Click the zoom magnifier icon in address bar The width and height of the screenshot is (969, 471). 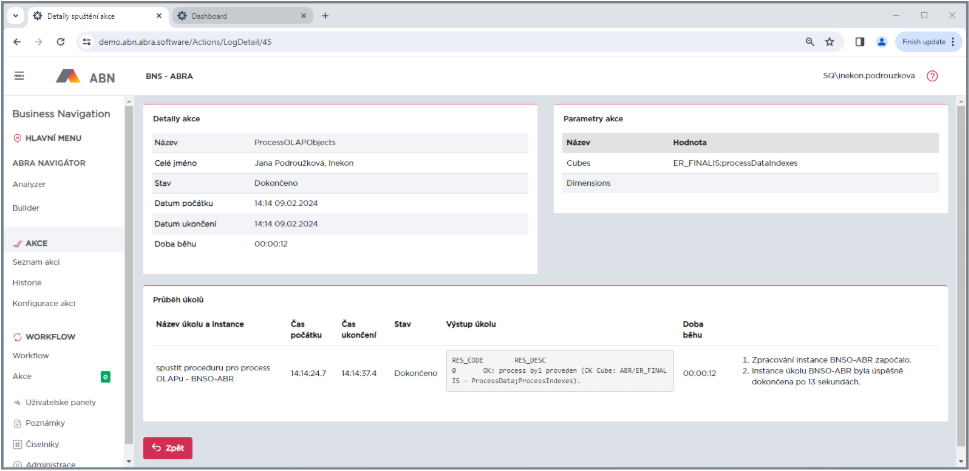pyautogui.click(x=810, y=42)
